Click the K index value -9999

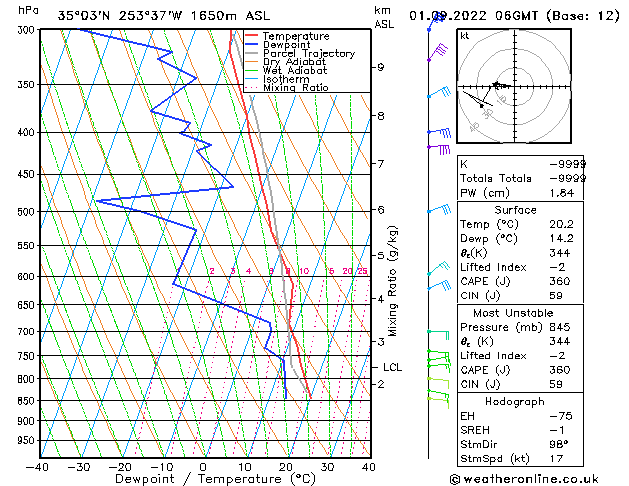[567, 164]
